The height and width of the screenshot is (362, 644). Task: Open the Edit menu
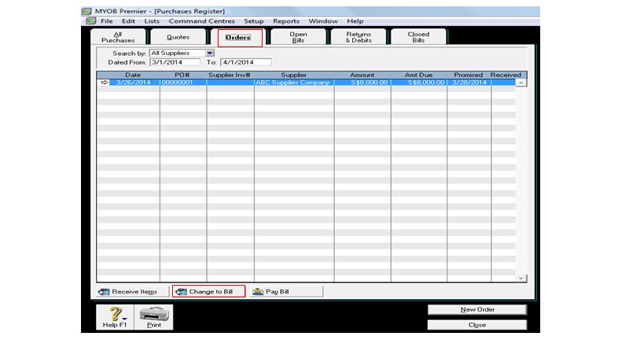tap(128, 21)
